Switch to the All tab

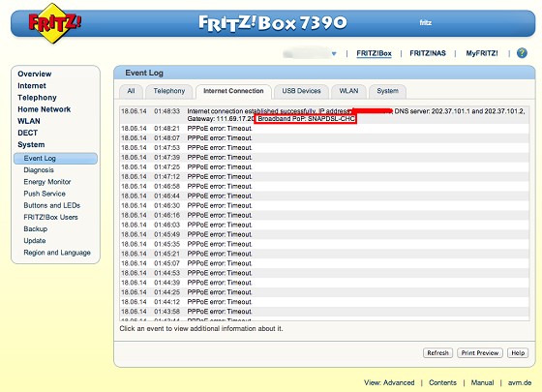coord(131,91)
